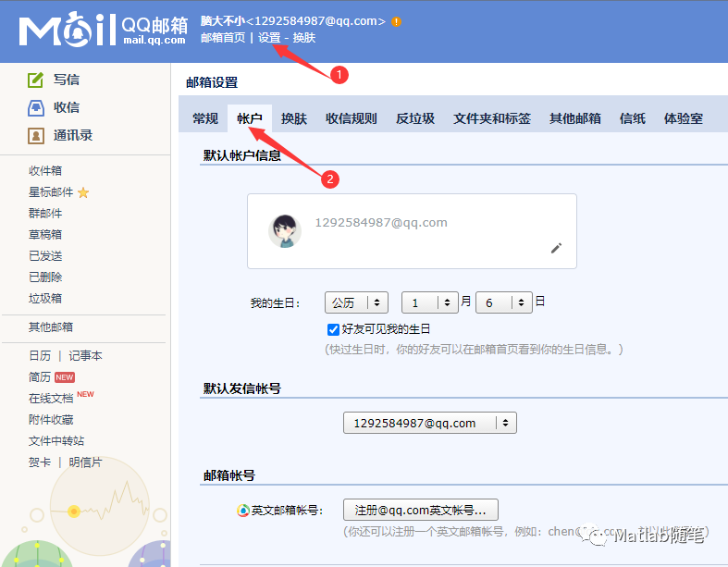
Task: Open the 公历 calendar type dropdown
Action: click(x=356, y=302)
